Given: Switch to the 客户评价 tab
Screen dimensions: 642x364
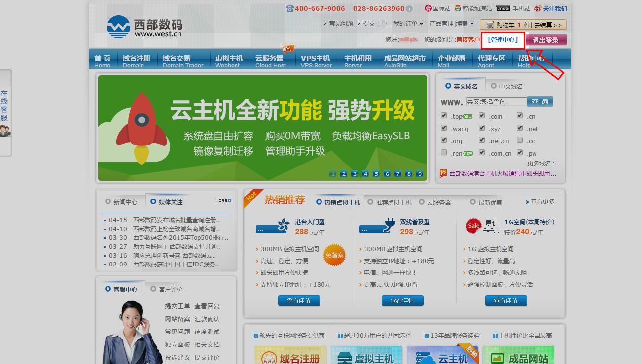Looking at the screenshot, I should (167, 289).
